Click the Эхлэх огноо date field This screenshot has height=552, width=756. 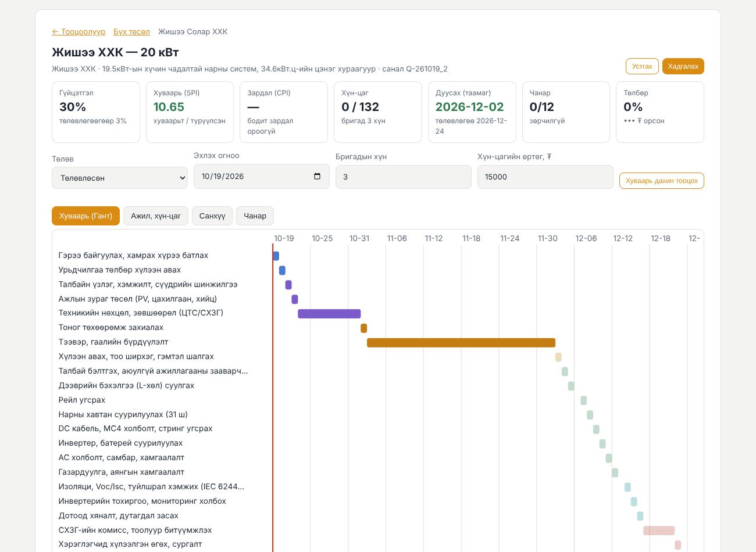[262, 176]
